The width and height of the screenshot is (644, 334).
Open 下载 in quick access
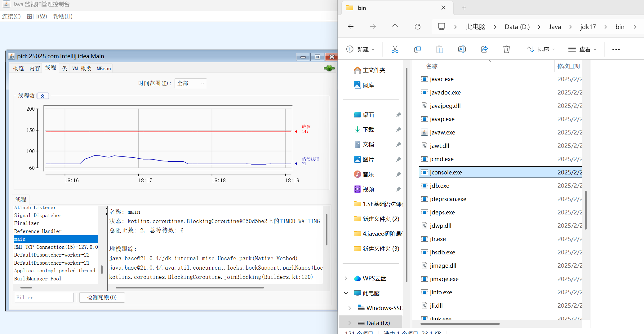click(364, 130)
